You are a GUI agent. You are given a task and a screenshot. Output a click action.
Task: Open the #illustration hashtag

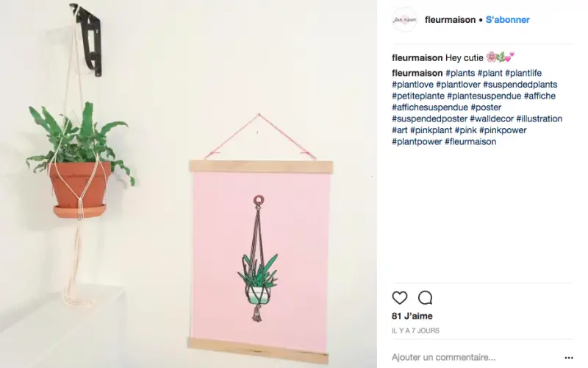(539, 118)
